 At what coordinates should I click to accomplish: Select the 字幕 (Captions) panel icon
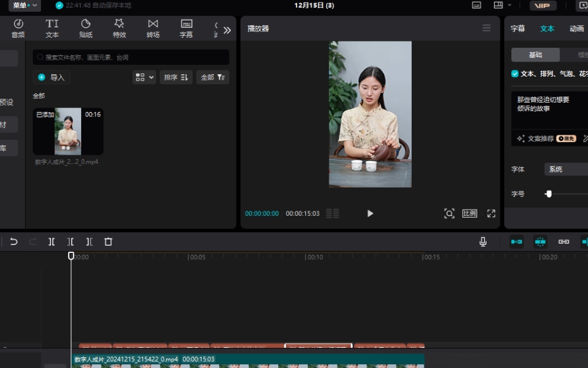186,28
